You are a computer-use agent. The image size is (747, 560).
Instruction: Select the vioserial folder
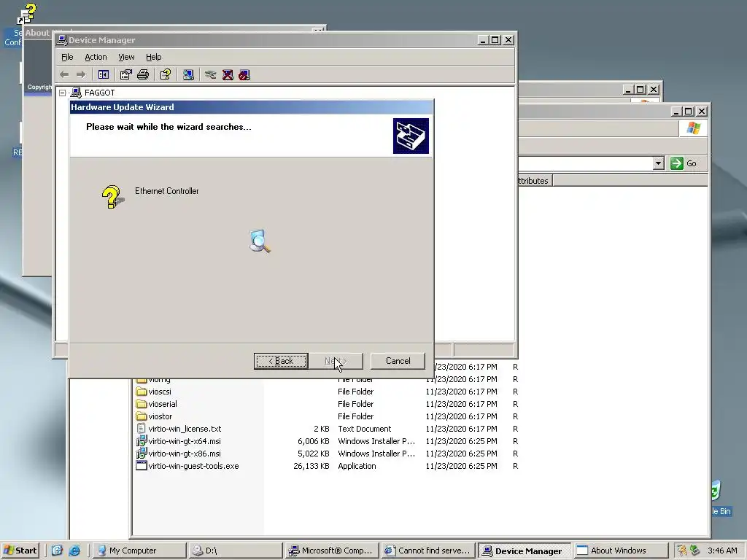(x=163, y=404)
